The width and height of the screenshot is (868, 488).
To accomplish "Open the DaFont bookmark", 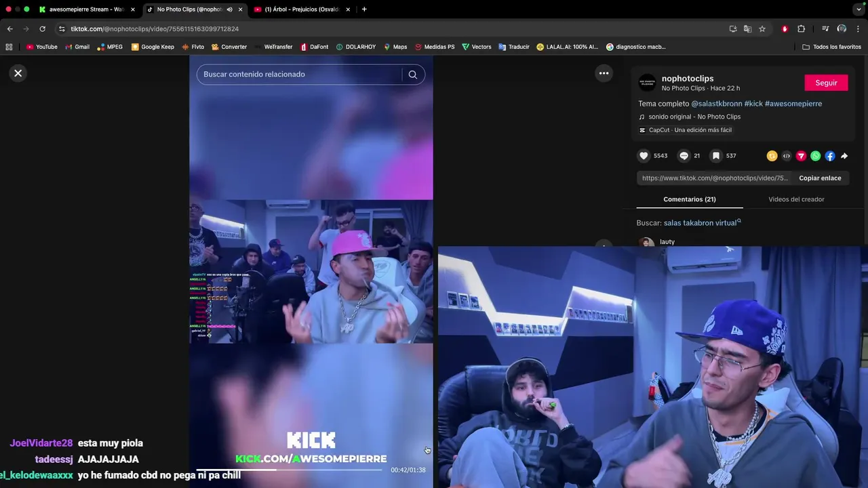I will click(x=314, y=47).
